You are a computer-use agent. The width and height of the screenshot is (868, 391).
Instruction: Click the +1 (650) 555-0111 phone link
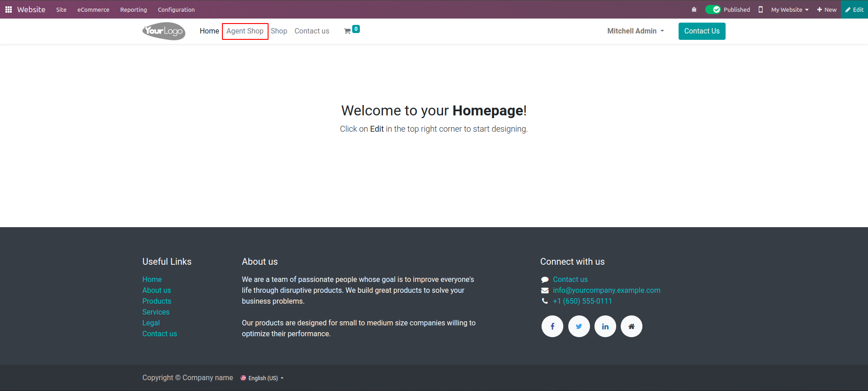pos(582,301)
